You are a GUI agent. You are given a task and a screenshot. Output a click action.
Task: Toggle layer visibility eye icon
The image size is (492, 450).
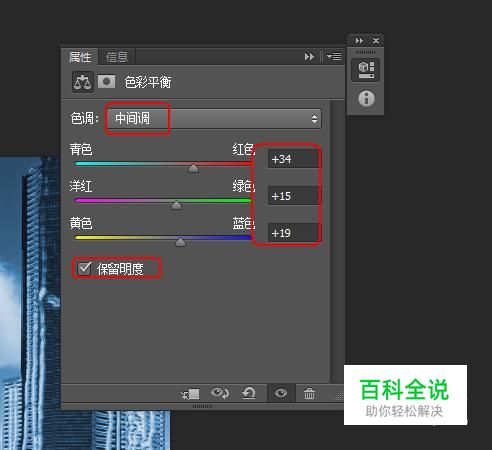click(281, 393)
